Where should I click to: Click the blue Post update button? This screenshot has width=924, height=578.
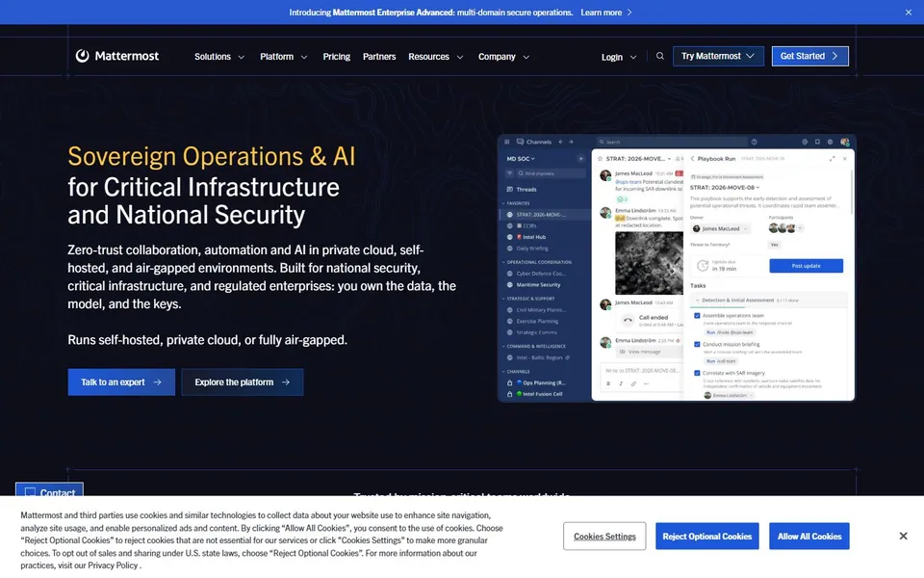[807, 266]
